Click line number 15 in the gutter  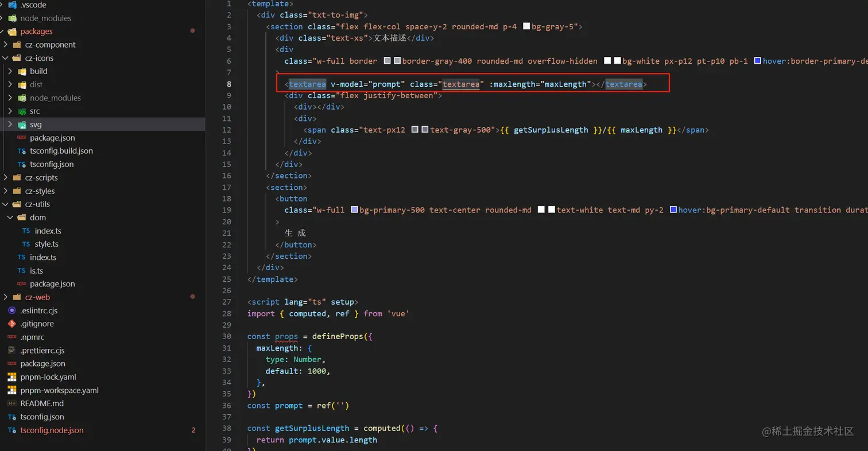tap(226, 164)
